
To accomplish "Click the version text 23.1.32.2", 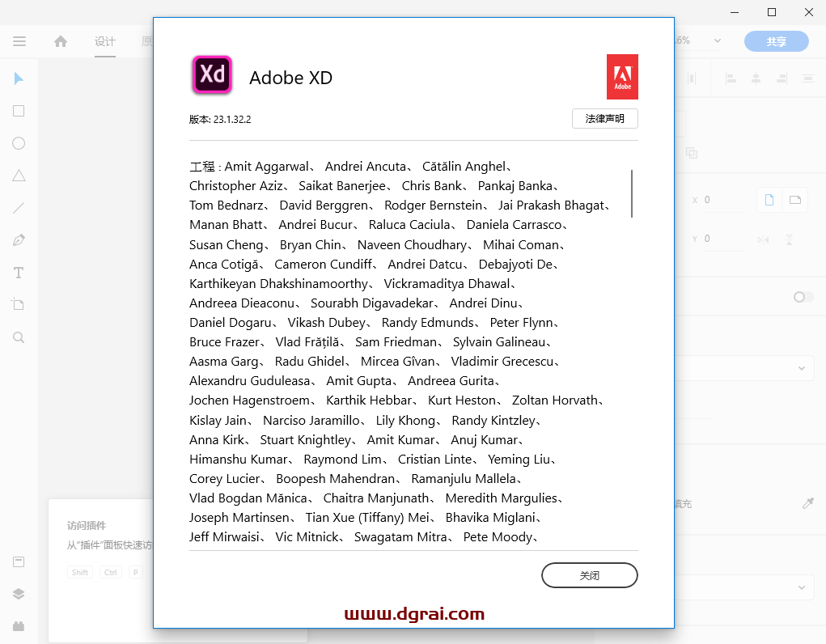I will tap(232, 120).
